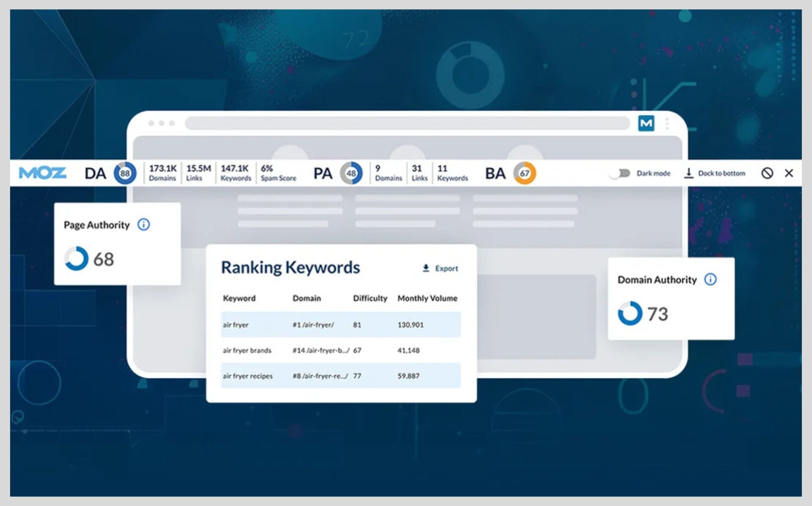This screenshot has width=812, height=506.
Task: Toggle the Dark mode switch
Action: click(619, 173)
